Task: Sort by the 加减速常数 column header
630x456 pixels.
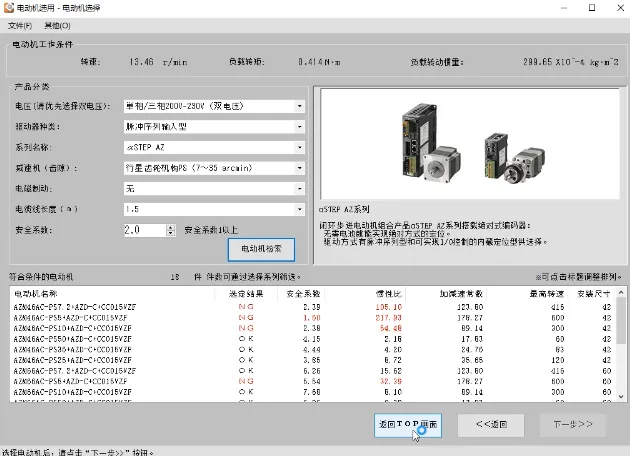Action: point(446,294)
